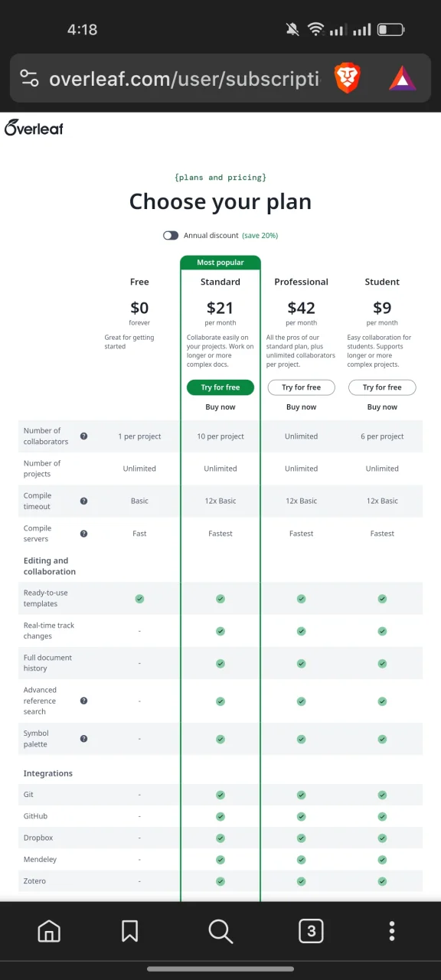Tap the search icon in bottom bar
The height and width of the screenshot is (980, 441).
coord(220,931)
